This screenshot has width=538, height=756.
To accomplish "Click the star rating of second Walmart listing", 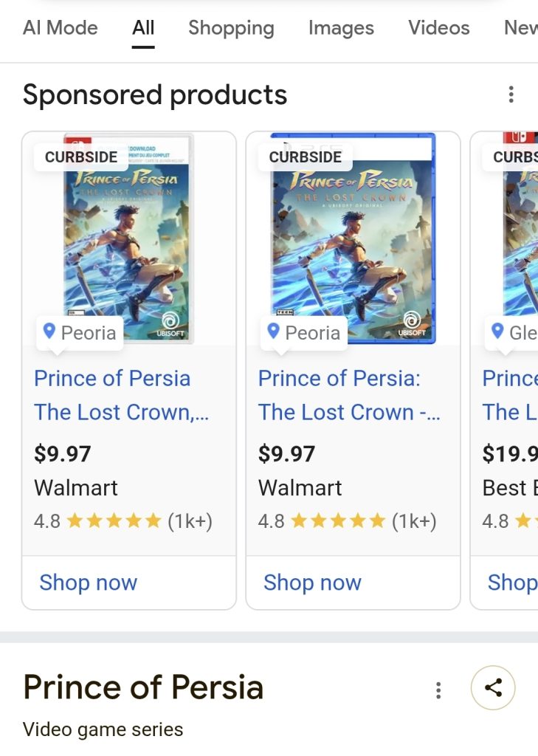I will tap(338, 521).
